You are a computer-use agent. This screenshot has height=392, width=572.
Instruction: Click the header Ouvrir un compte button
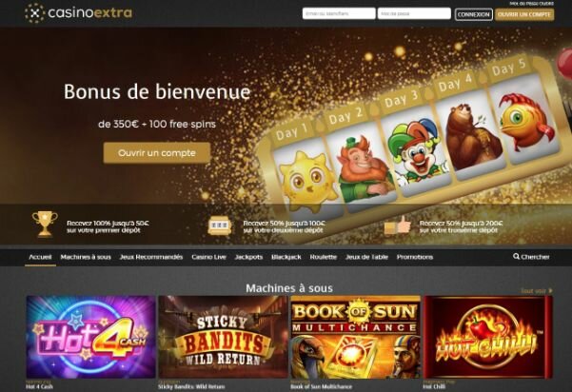click(x=524, y=14)
